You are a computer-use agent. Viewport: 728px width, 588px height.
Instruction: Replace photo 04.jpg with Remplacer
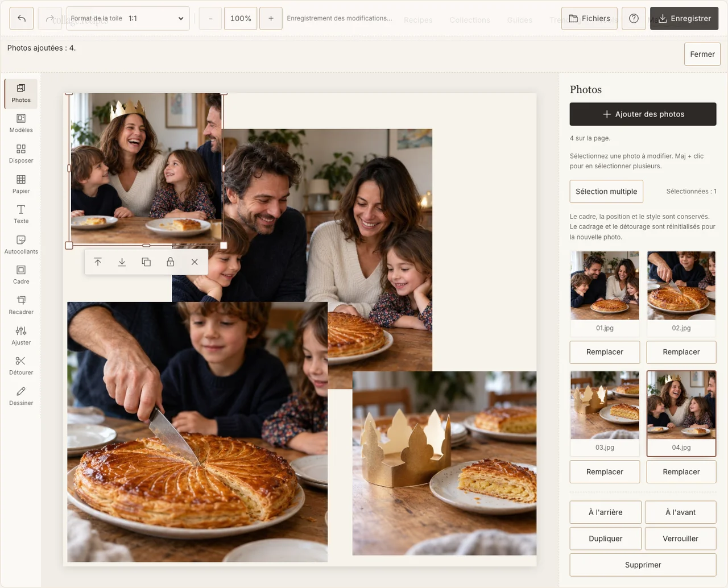click(681, 472)
